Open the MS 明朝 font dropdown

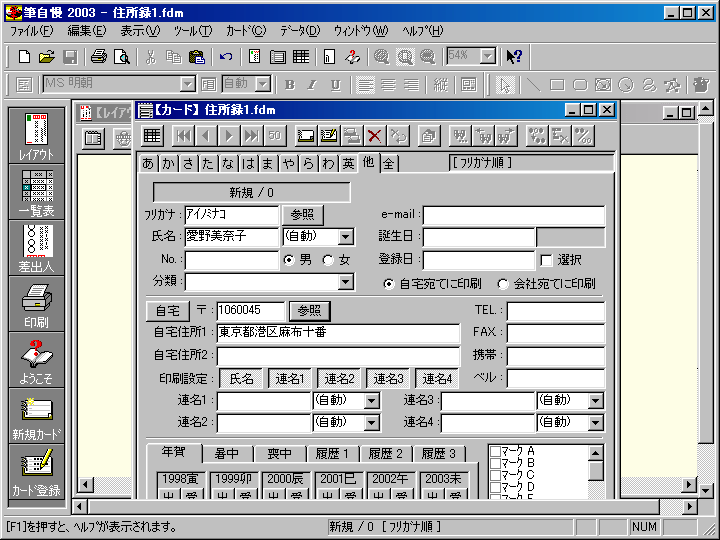click(187, 84)
